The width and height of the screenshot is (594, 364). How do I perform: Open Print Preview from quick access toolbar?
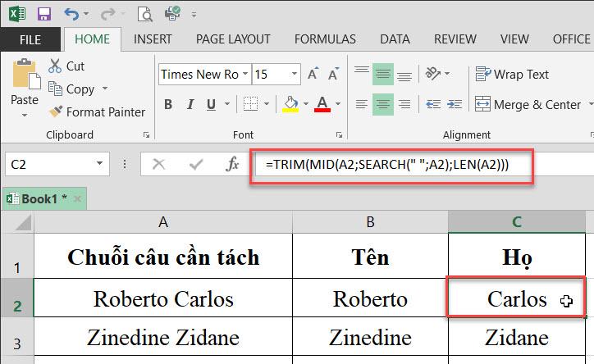pos(145,15)
